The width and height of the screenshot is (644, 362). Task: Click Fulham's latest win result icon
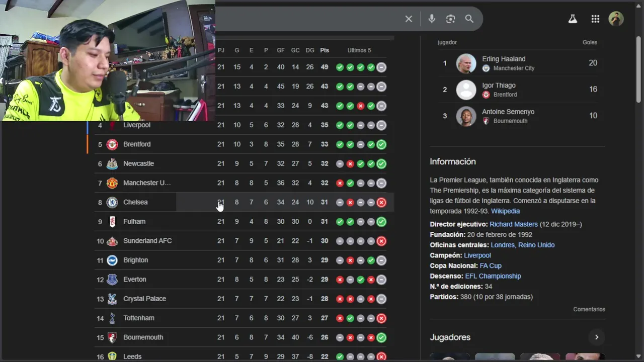pyautogui.click(x=381, y=221)
